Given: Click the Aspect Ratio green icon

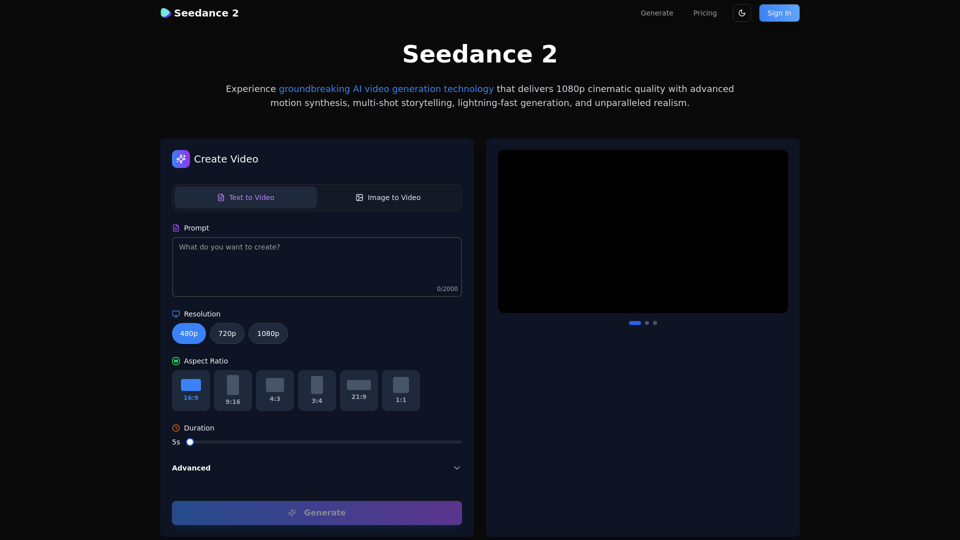Looking at the screenshot, I should point(176,361).
